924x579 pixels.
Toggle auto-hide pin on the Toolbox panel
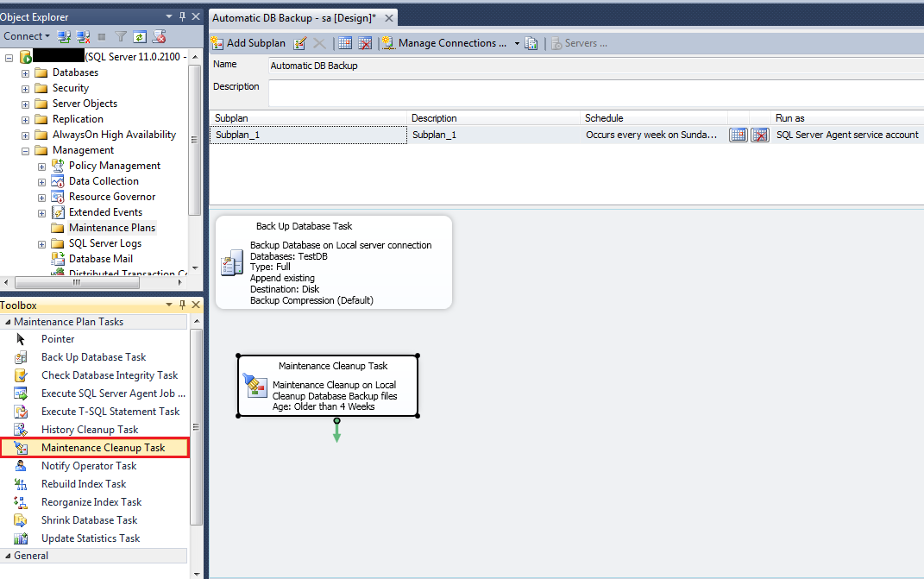pos(181,305)
